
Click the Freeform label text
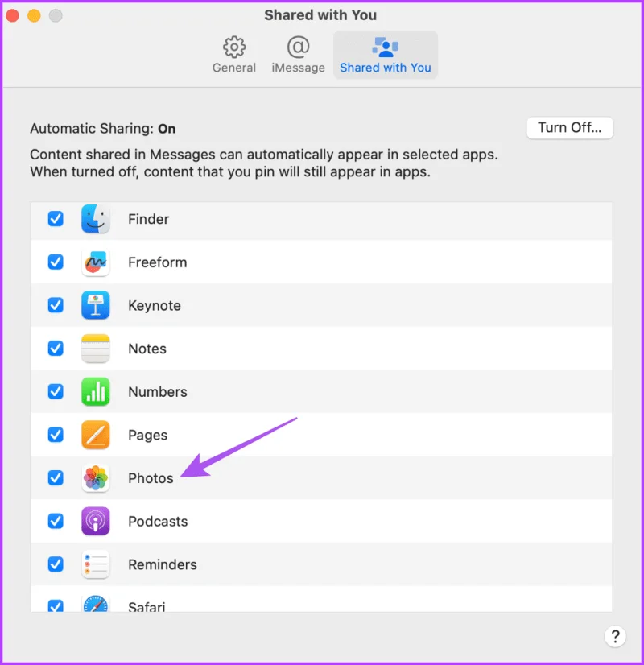coord(157,262)
